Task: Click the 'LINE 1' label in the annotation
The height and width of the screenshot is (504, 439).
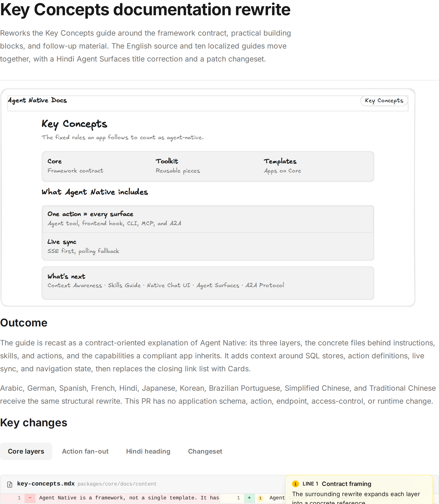Action: (310, 484)
